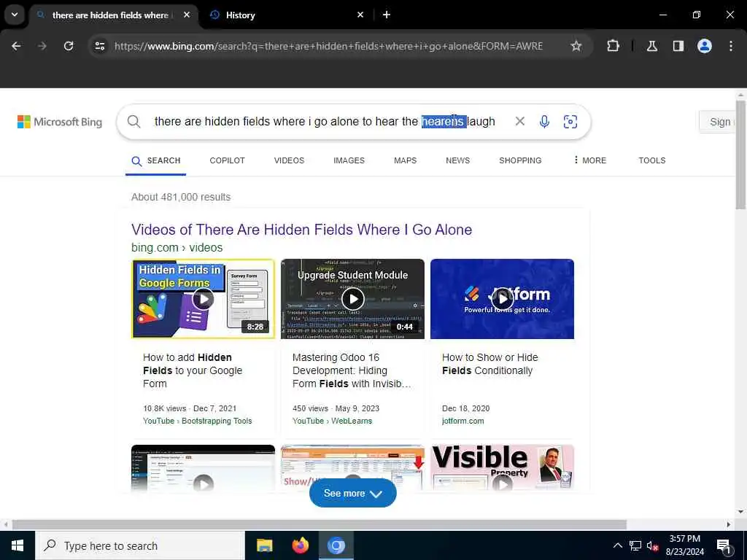Image resolution: width=747 pixels, height=560 pixels.
Task: Bookmark this page with the star icon
Action: click(576, 46)
